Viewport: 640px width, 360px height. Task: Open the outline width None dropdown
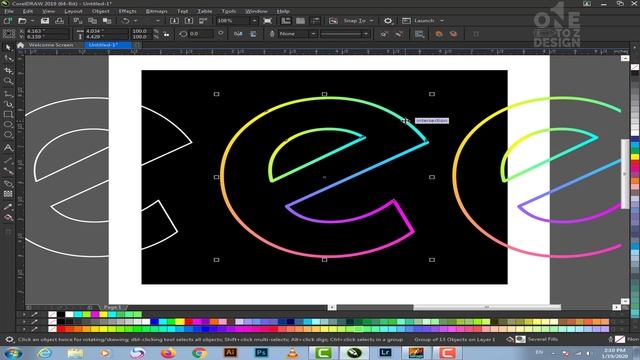point(313,34)
